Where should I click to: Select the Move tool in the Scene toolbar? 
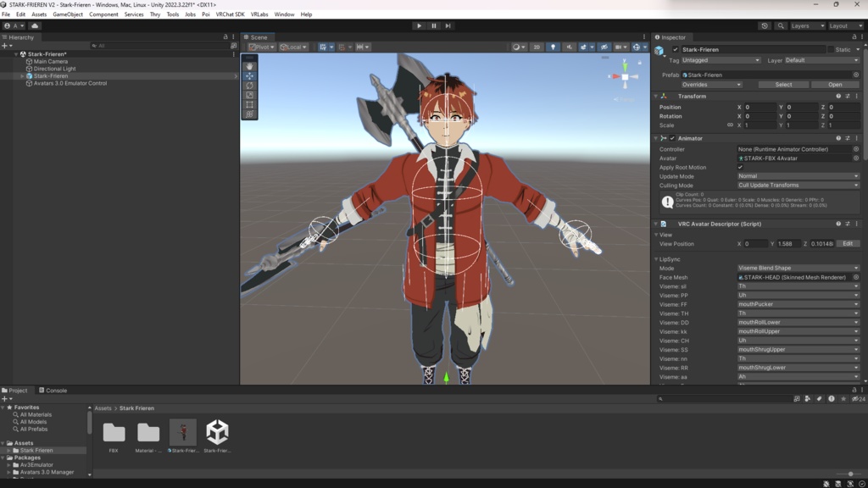click(250, 76)
